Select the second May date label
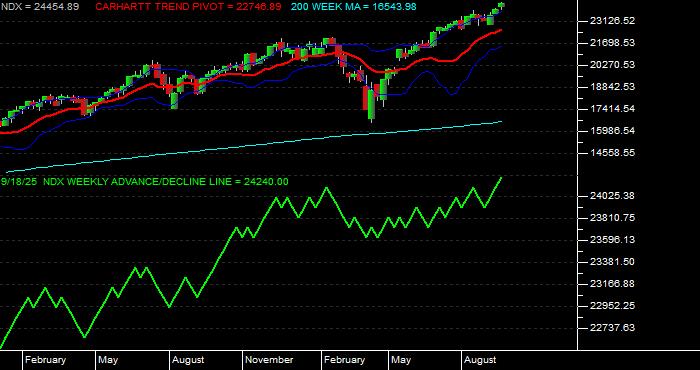Viewport: 700px width, 370px height. tap(401, 360)
